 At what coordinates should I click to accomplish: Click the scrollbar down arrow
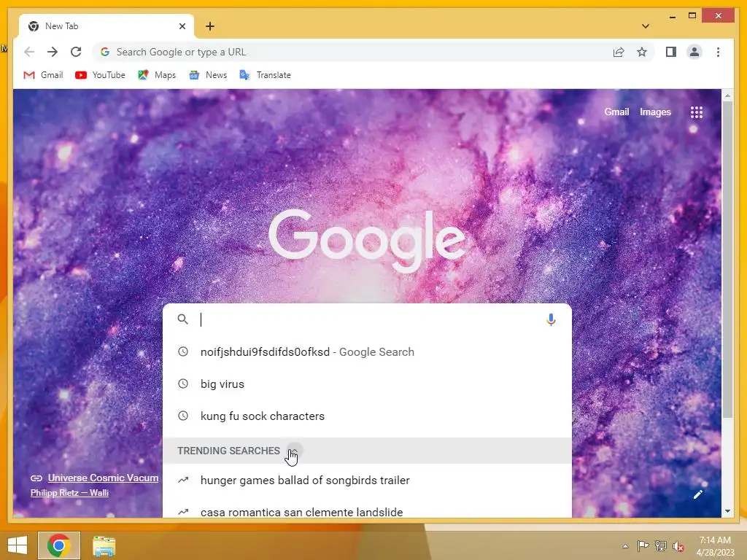point(727,511)
